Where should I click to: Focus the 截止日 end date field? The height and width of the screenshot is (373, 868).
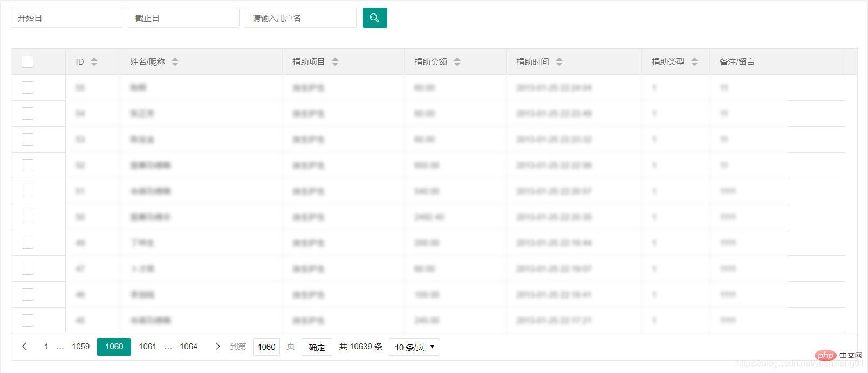click(x=183, y=18)
